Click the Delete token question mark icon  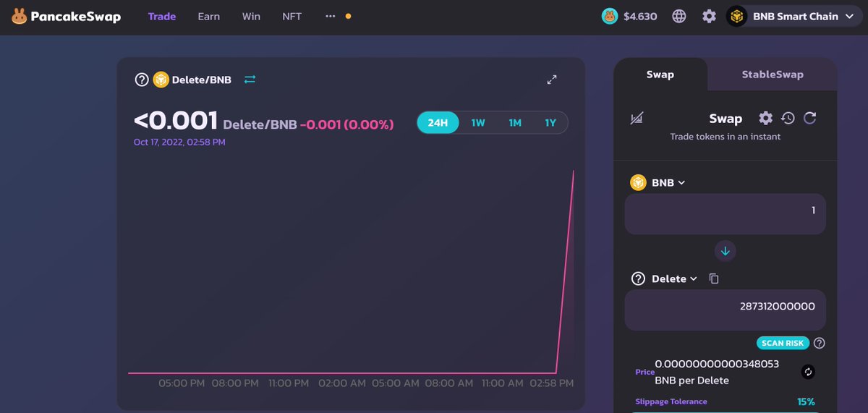142,80
